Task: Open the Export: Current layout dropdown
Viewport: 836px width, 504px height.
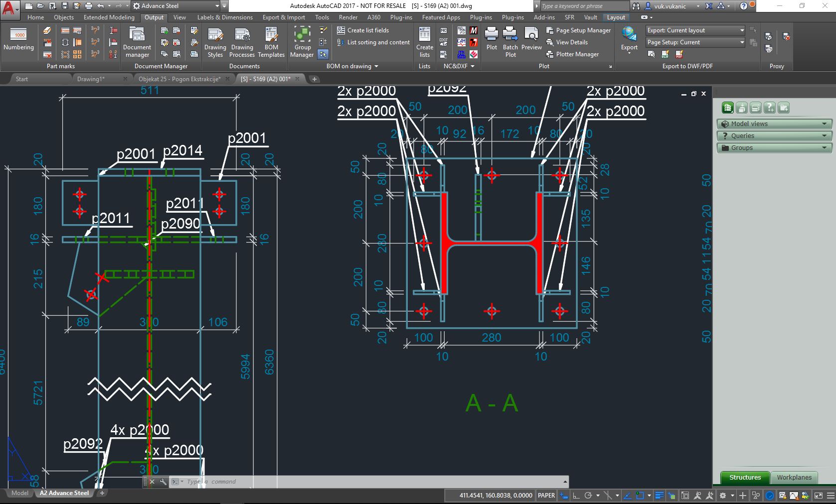Action: (x=742, y=30)
